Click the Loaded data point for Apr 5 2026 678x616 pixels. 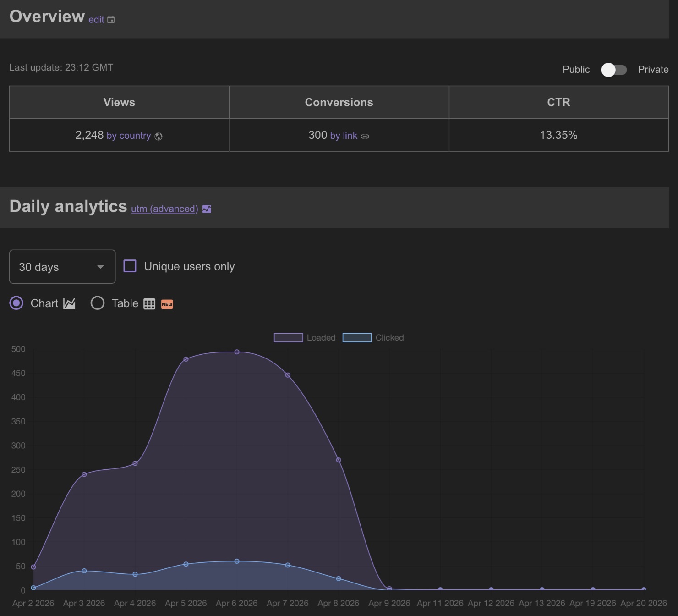click(x=186, y=359)
